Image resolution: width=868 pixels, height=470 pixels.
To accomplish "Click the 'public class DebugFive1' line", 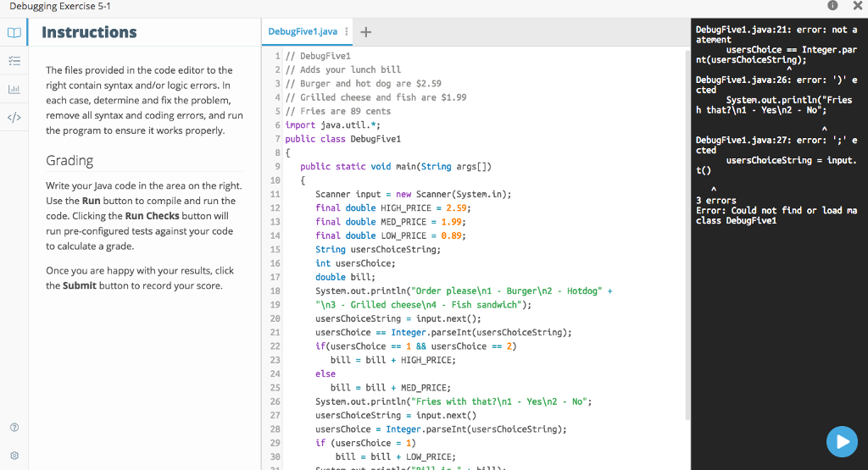I will (342, 139).
